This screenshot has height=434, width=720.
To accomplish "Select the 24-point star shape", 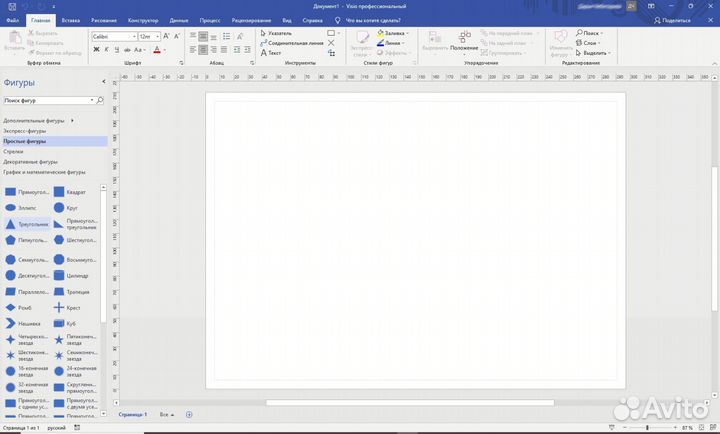I will [x=75, y=372].
